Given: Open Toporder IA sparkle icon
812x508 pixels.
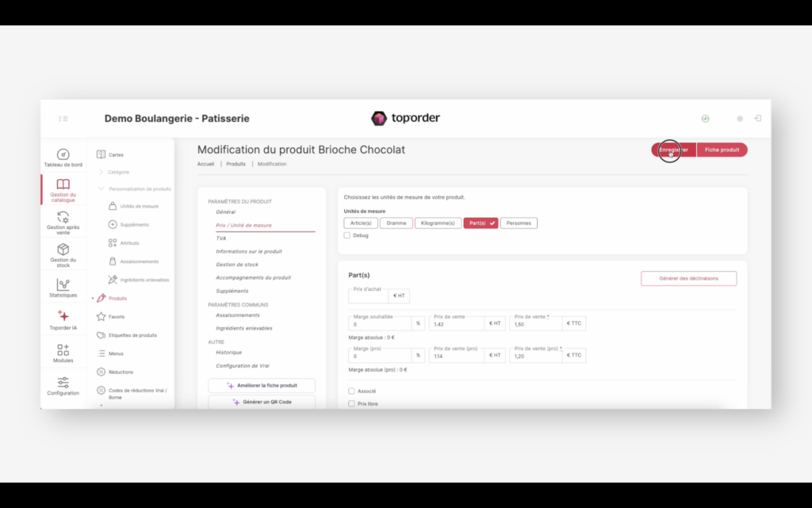Looking at the screenshot, I should [63, 315].
